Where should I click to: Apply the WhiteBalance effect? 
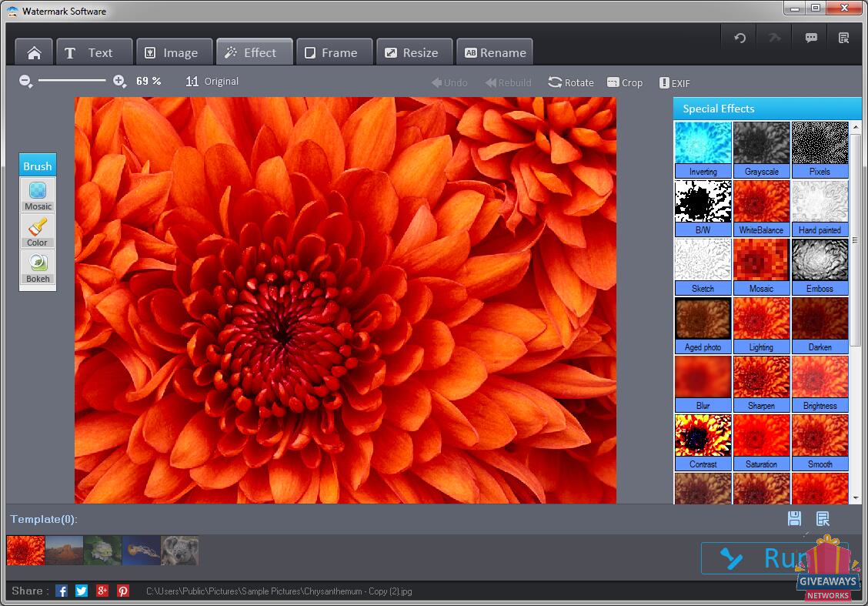pos(762,208)
